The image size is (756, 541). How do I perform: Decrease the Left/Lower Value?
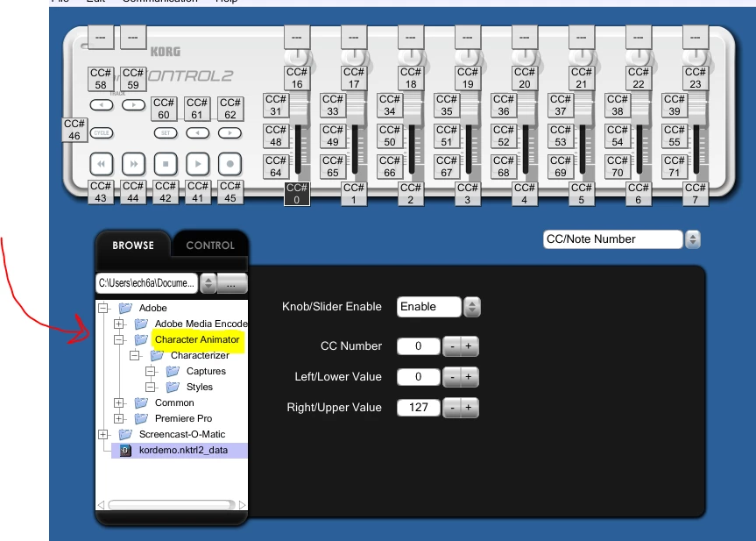coord(452,377)
